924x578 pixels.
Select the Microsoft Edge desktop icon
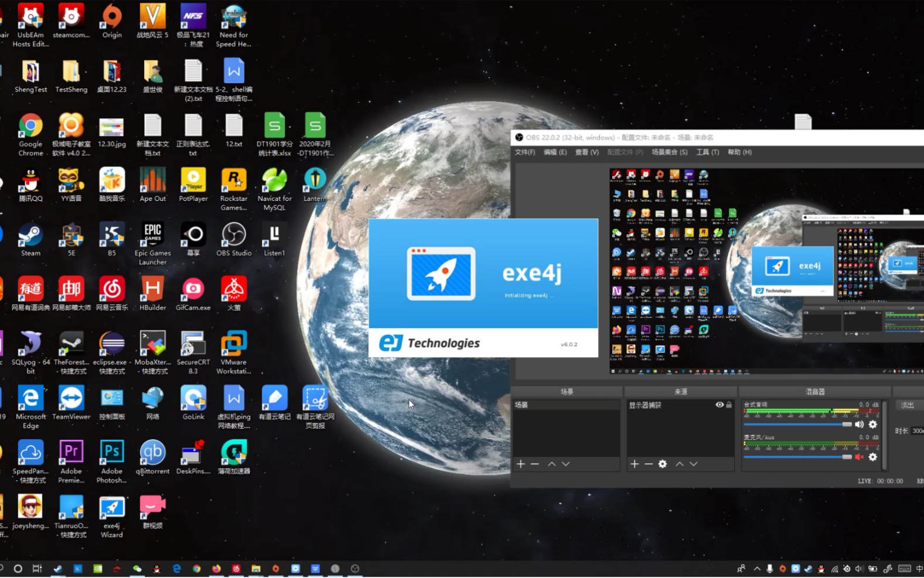[30, 407]
